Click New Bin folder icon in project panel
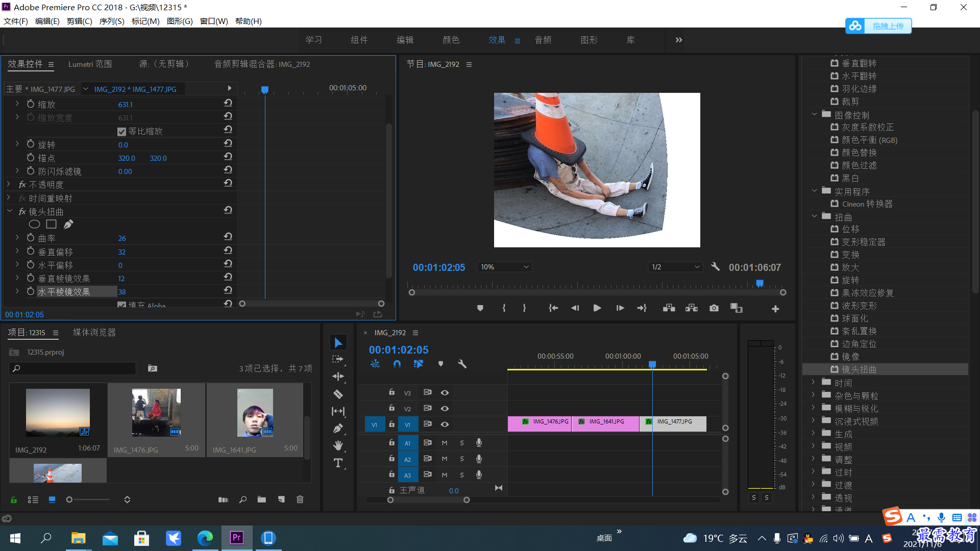Image resolution: width=980 pixels, height=551 pixels. (x=262, y=499)
